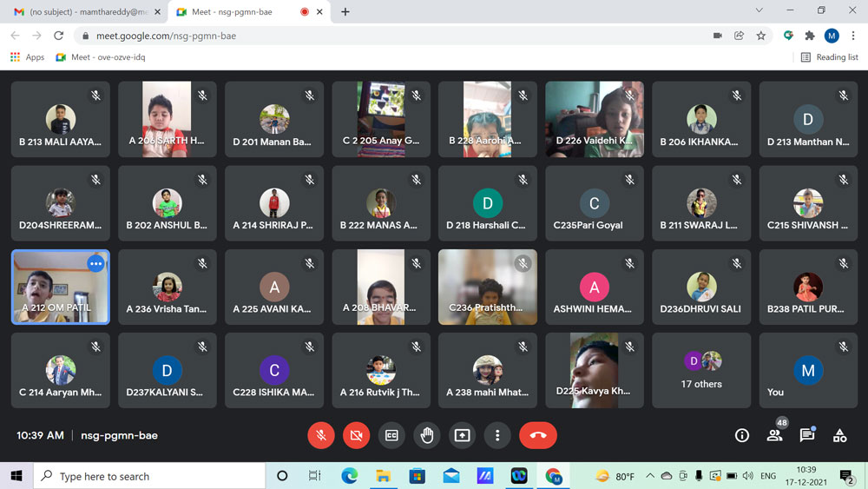Open the Activities panel icon
The height and width of the screenshot is (489, 868).
click(x=839, y=435)
